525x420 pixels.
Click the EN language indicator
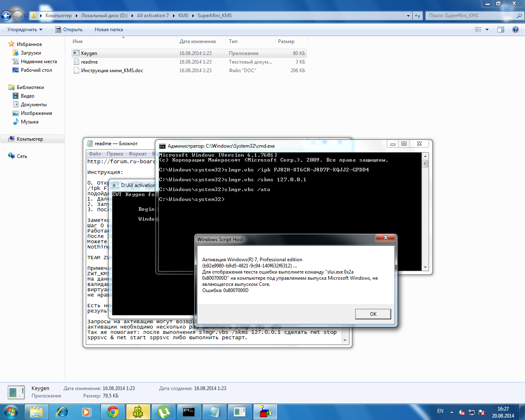[x=440, y=411]
